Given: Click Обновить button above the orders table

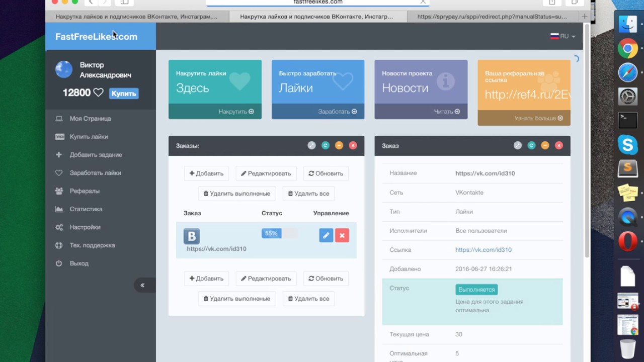Looking at the screenshot, I should (326, 173).
